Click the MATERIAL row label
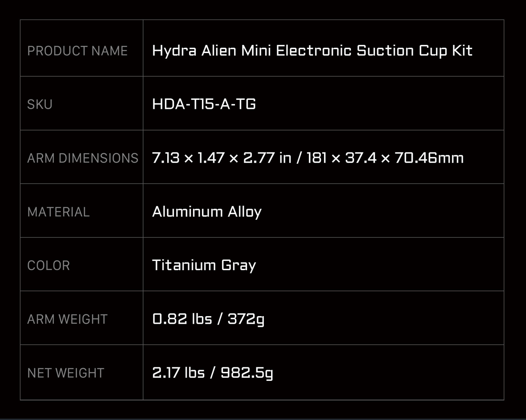Viewport: 526px width, 420px height. (58, 212)
